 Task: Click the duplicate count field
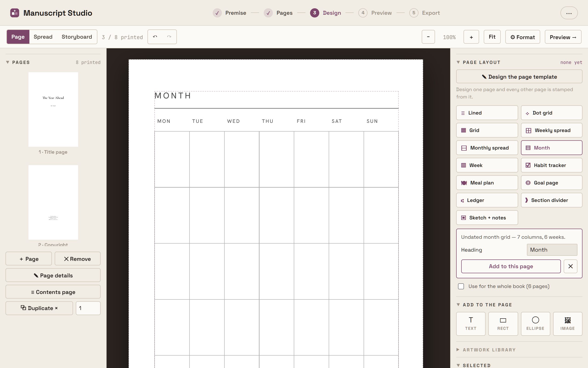tap(88, 308)
